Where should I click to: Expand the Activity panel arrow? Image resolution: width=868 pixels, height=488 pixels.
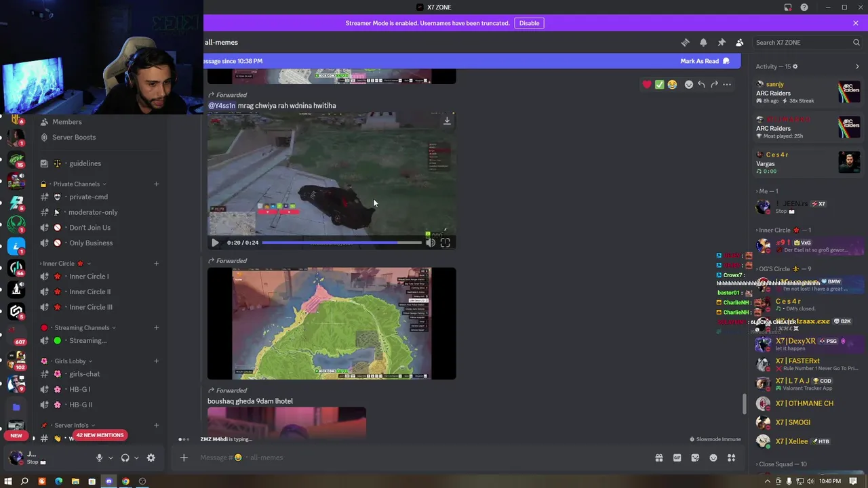tap(857, 66)
